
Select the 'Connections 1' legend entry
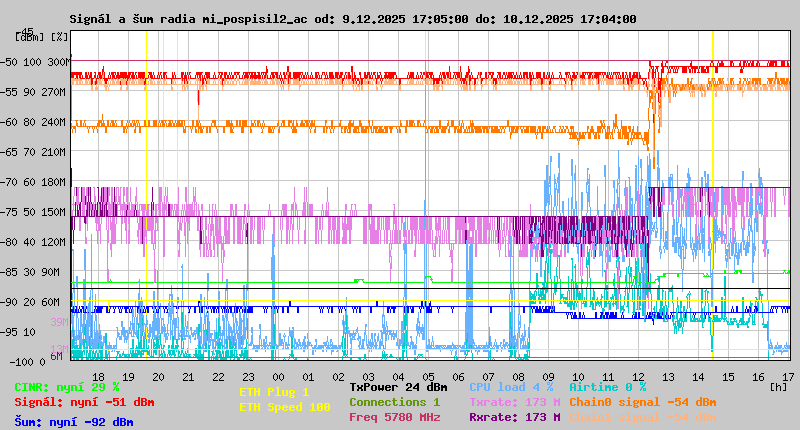394,402
